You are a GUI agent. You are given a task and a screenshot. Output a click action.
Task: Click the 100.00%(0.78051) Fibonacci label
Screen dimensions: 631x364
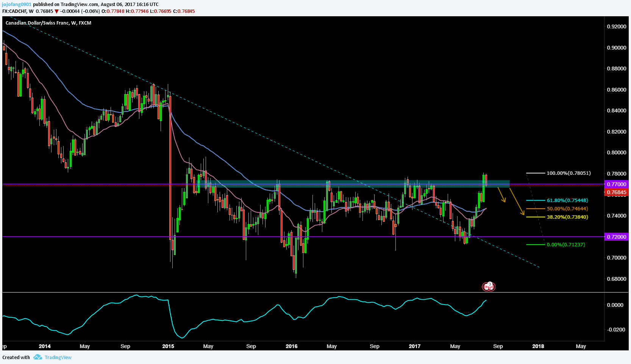(x=569, y=173)
